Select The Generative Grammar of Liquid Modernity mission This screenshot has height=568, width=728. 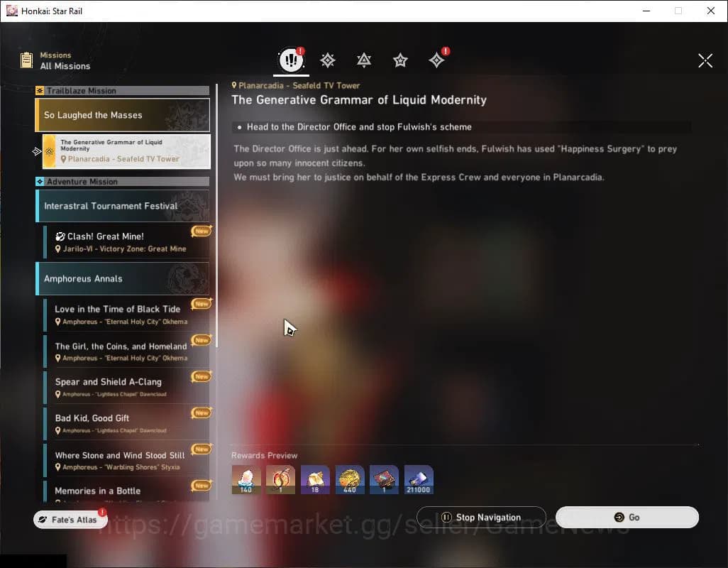click(126, 151)
